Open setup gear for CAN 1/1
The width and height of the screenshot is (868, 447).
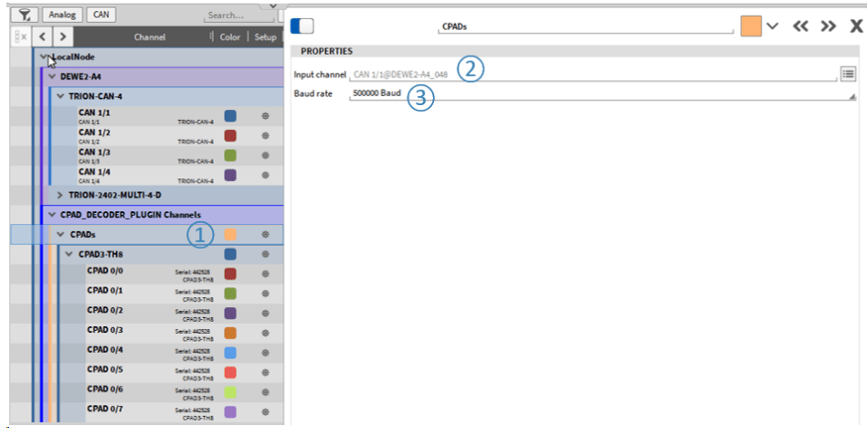click(265, 116)
